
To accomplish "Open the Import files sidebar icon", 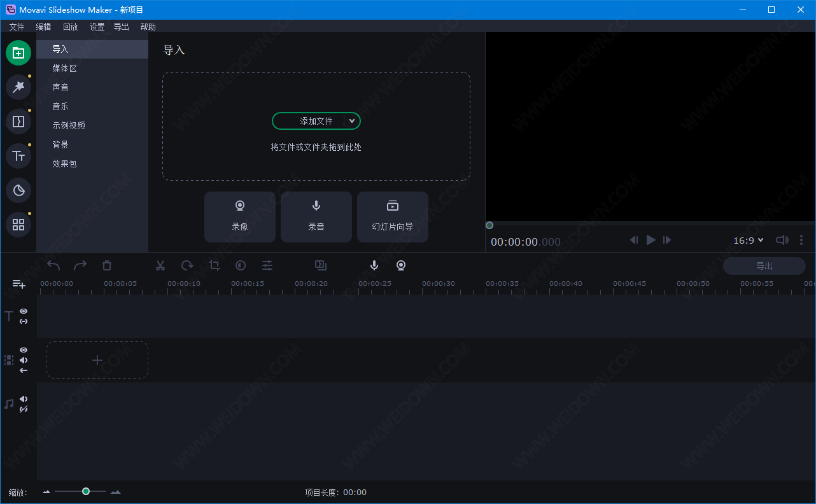I will coord(18,53).
